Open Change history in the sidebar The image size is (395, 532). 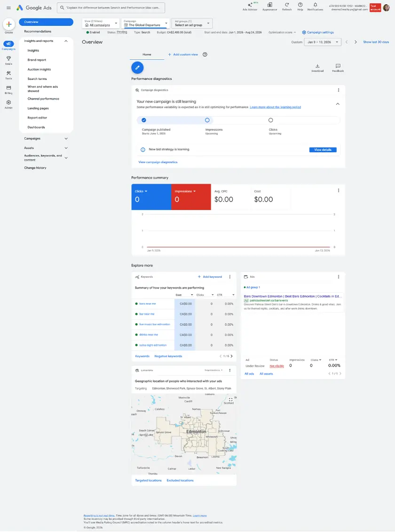coord(35,168)
